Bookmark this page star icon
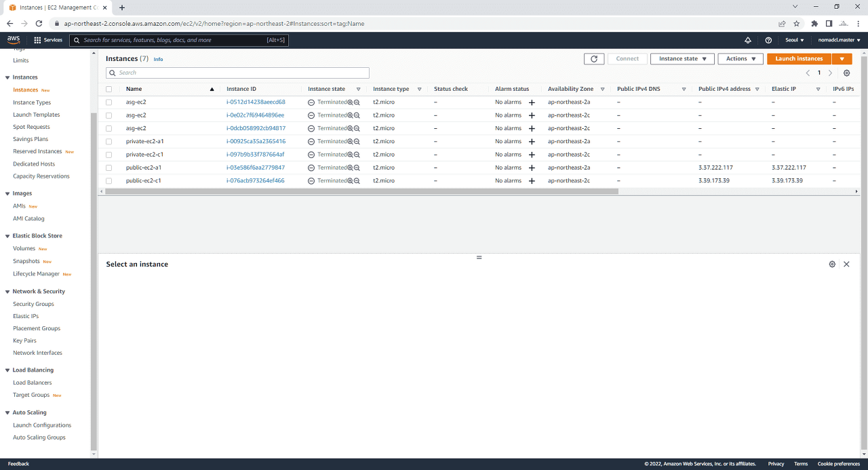Image resolution: width=868 pixels, height=470 pixels. 796,23
